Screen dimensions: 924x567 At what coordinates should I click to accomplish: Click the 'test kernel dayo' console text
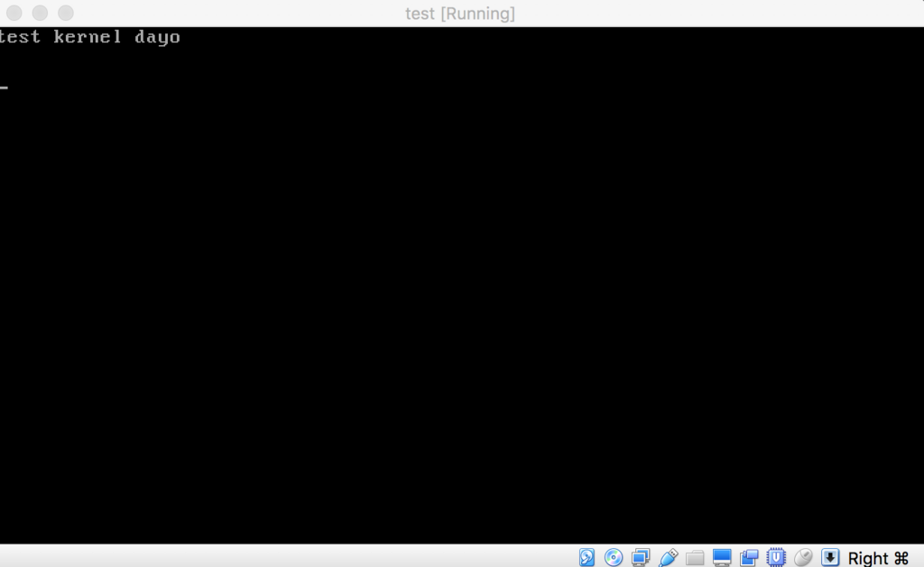point(89,37)
